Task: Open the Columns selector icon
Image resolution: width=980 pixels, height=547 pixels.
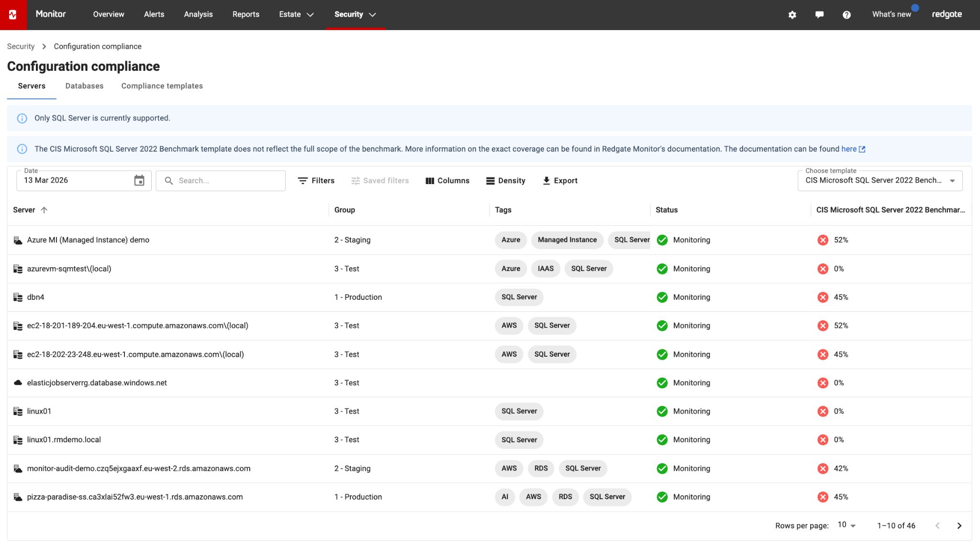Action: point(429,181)
